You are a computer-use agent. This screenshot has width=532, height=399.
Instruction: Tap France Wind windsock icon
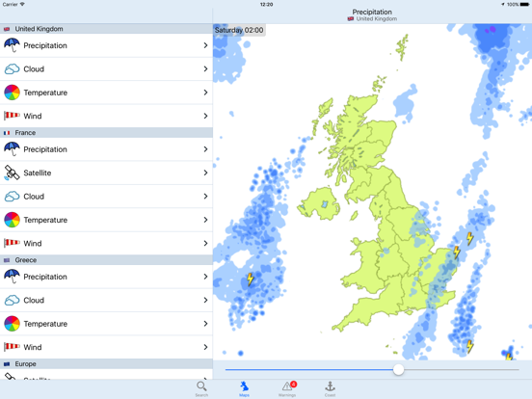pos(12,243)
